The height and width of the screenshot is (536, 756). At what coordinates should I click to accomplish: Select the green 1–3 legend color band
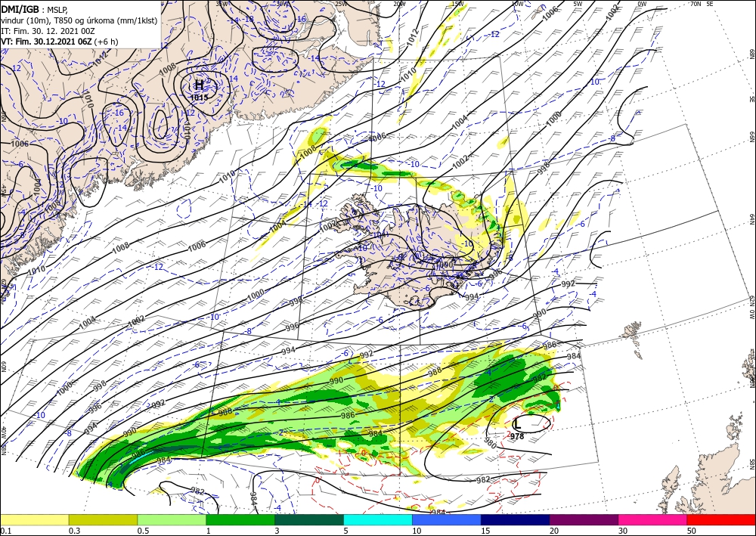[240, 519]
